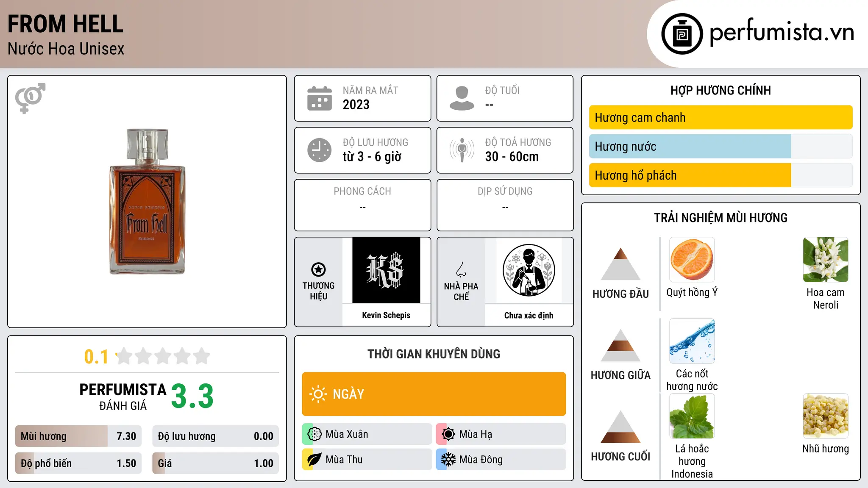
Task: Select the Các nốt hương nước note image
Action: click(x=692, y=341)
